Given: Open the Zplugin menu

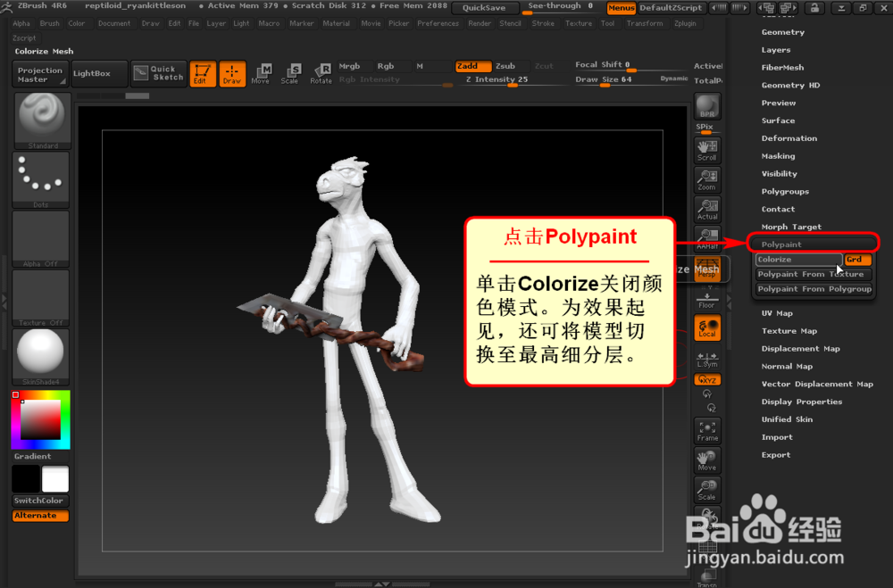Looking at the screenshot, I should click(x=685, y=23).
